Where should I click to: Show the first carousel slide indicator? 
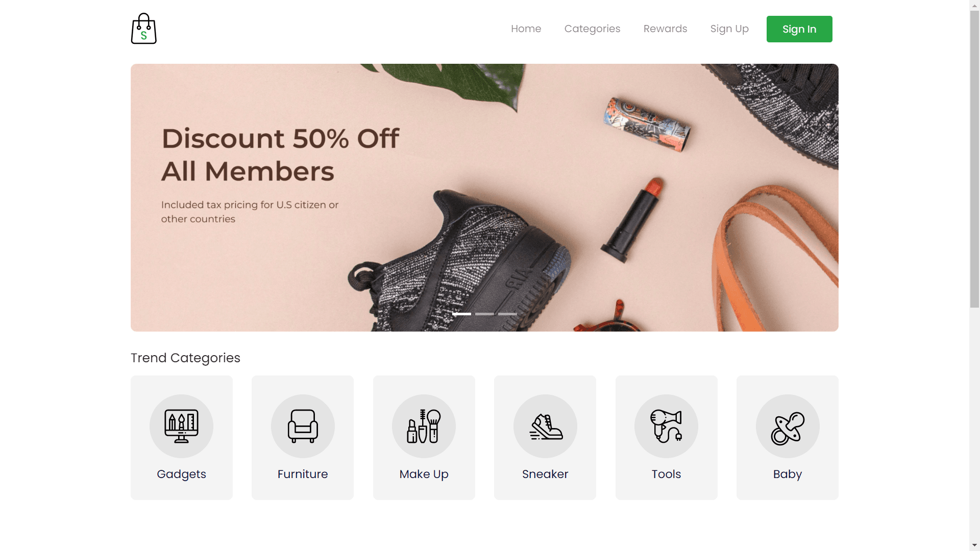(x=461, y=314)
